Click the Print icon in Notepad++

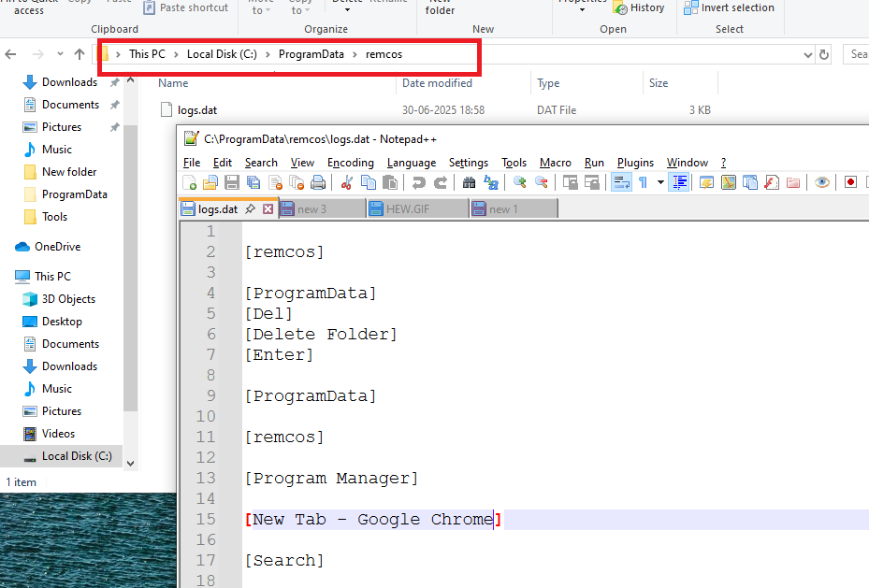pyautogui.click(x=318, y=182)
